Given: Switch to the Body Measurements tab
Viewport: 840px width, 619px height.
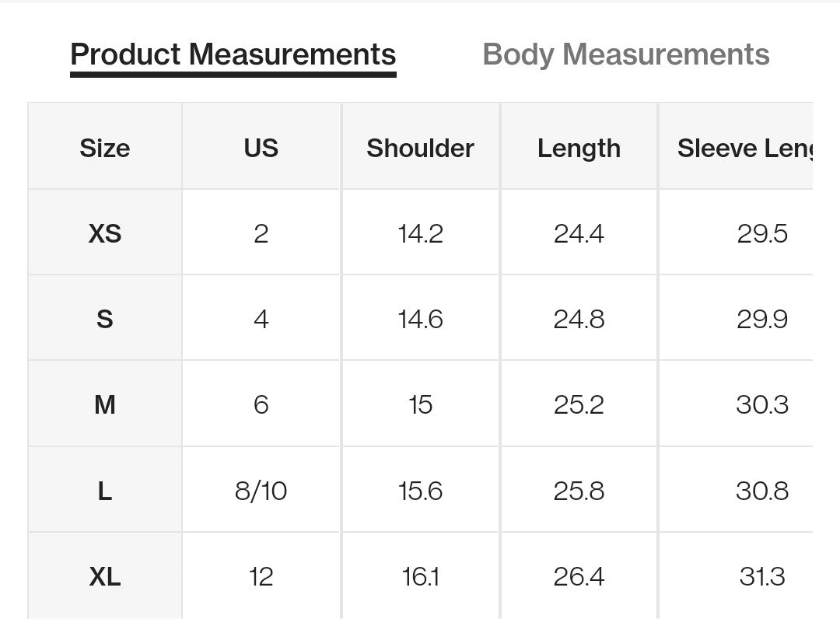Looking at the screenshot, I should click(625, 55).
